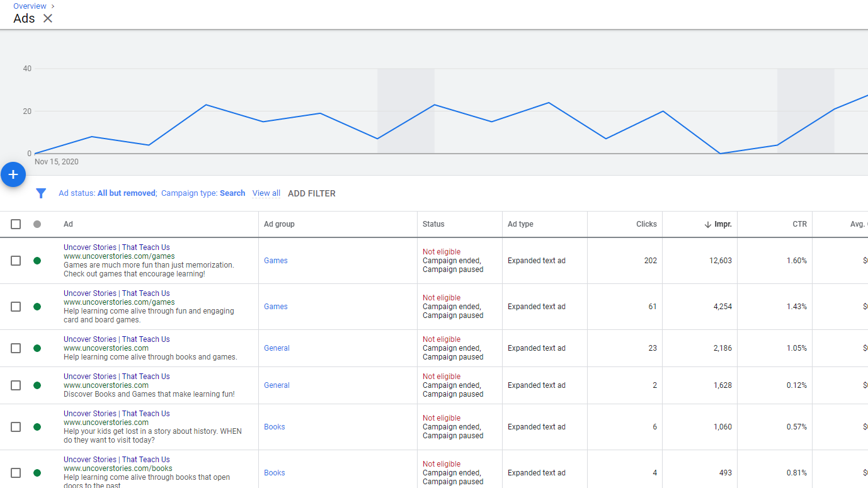Viewport: 868px width, 488px height.
Task: Open the General ad group for the 2,186 impressions ad
Action: (x=277, y=348)
